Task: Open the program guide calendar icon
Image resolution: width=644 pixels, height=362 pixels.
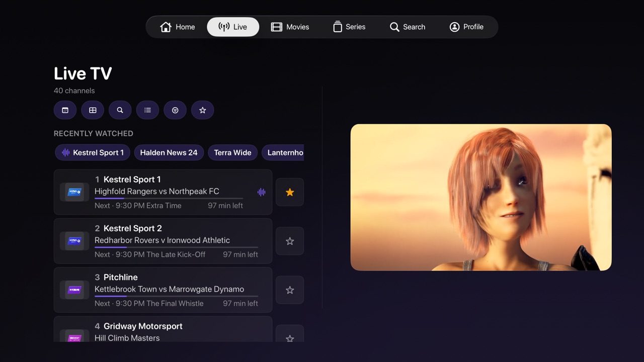Action: point(65,110)
